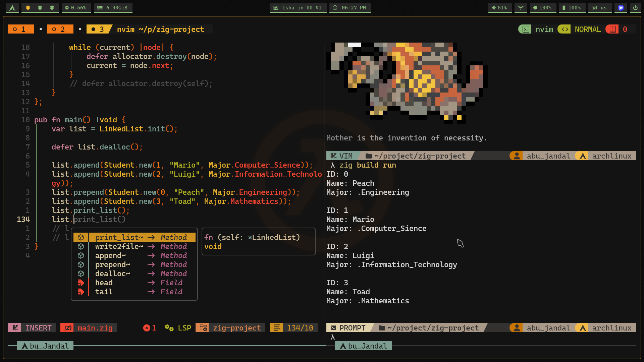
Task: Toggle the blue night-light tray icon
Action: click(x=621, y=8)
